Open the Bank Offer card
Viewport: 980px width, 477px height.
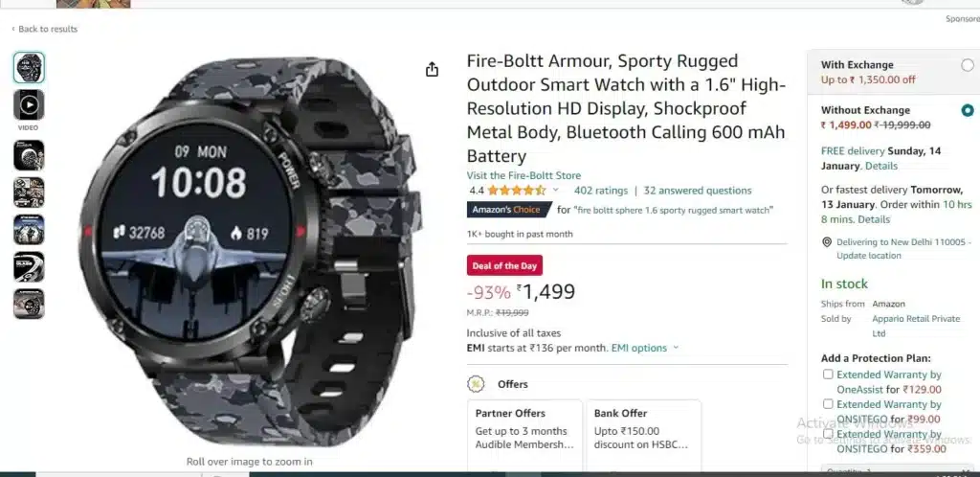pyautogui.click(x=644, y=436)
